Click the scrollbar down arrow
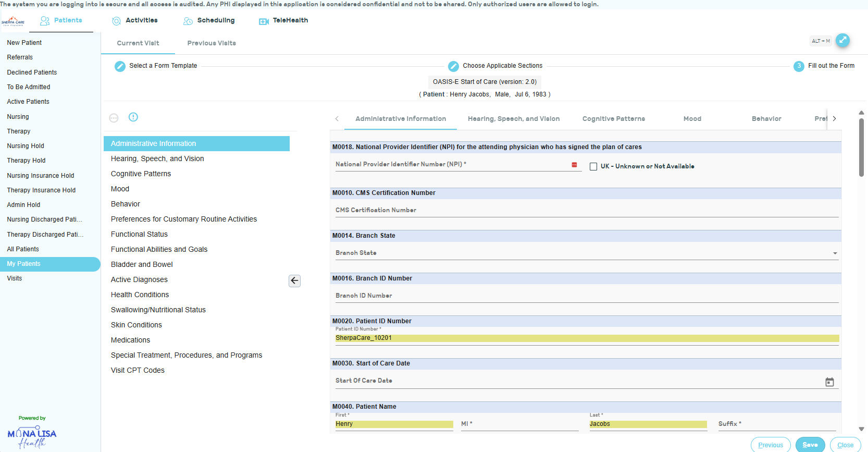The image size is (868, 452). point(861,429)
